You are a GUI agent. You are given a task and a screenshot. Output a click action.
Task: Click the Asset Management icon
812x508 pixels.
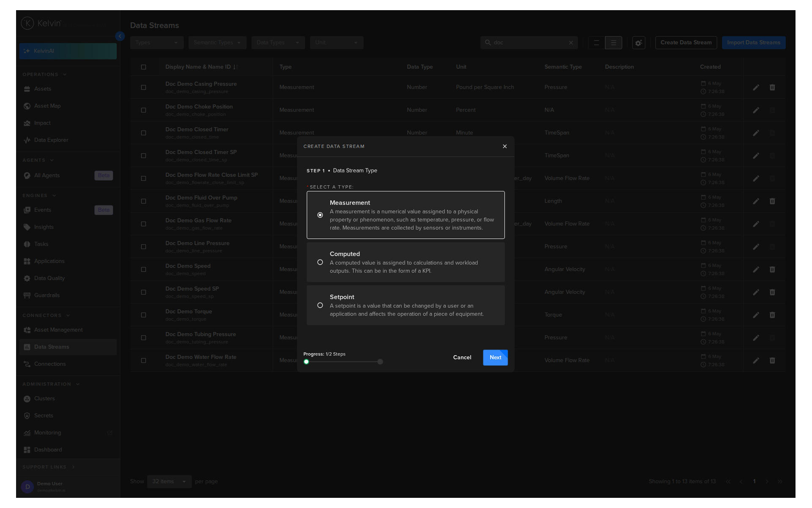[27, 330]
